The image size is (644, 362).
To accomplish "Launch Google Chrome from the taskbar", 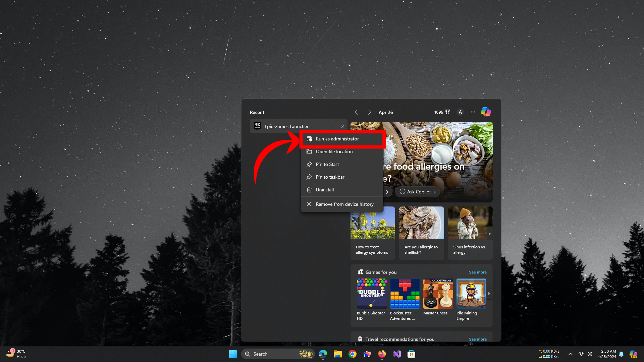I will pyautogui.click(x=352, y=354).
